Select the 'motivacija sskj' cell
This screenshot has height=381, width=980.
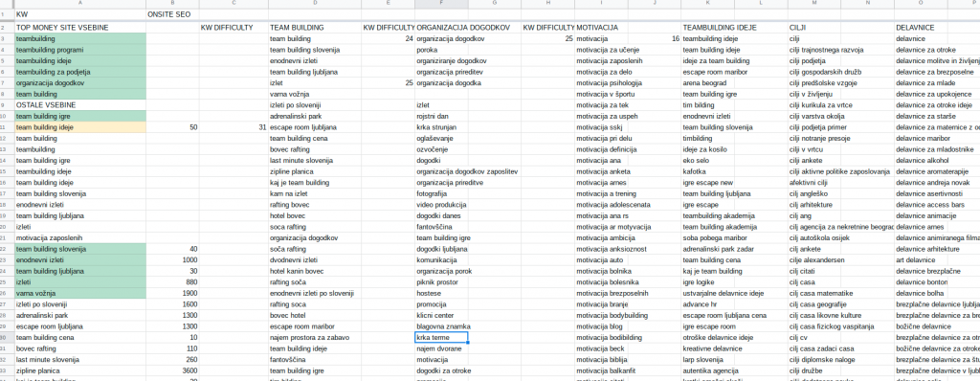click(x=601, y=127)
